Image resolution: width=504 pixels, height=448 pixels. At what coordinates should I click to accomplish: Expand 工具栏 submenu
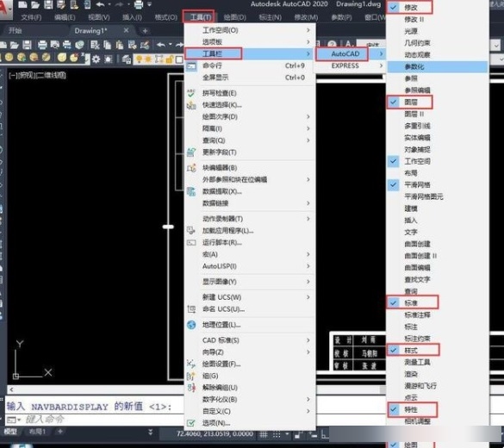coord(250,53)
